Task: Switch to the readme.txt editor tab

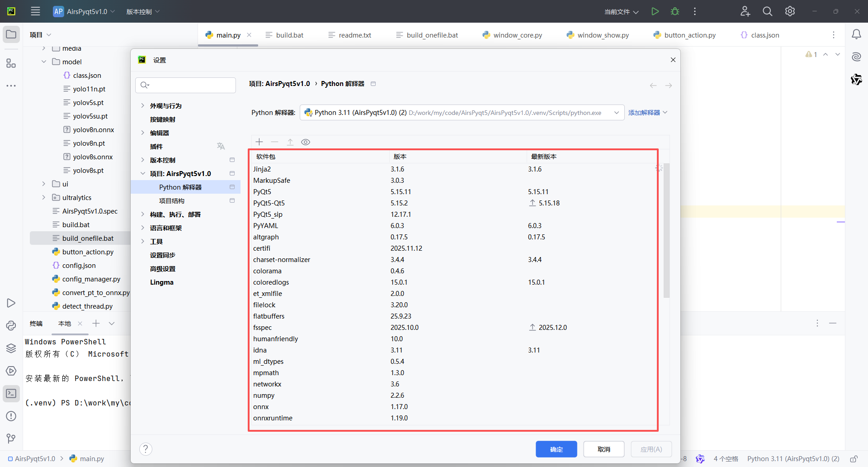Action: [350, 35]
